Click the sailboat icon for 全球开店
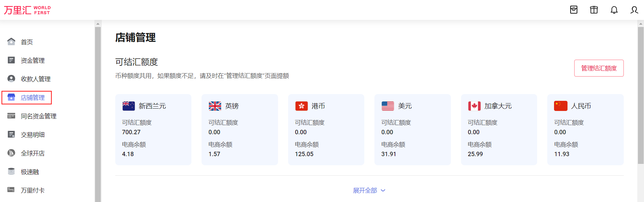This screenshot has height=202, width=644. pos(11,153)
